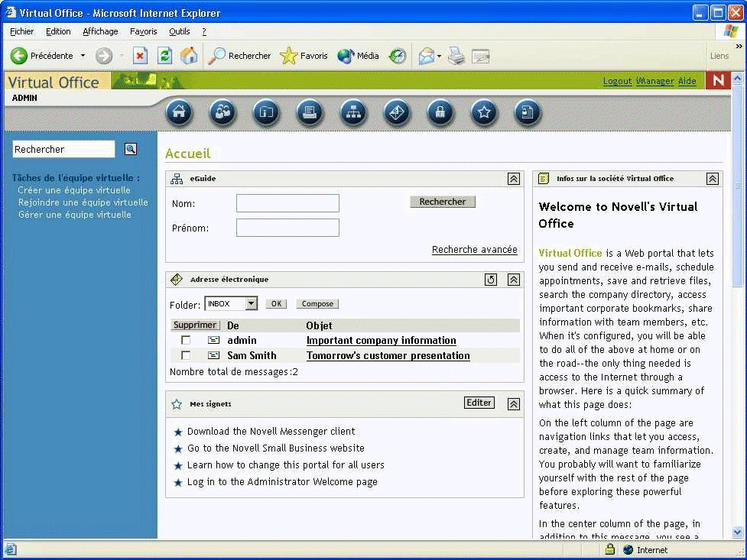Click Créer une équipe virtuelle
Image resolution: width=747 pixels, height=560 pixels.
(x=74, y=190)
